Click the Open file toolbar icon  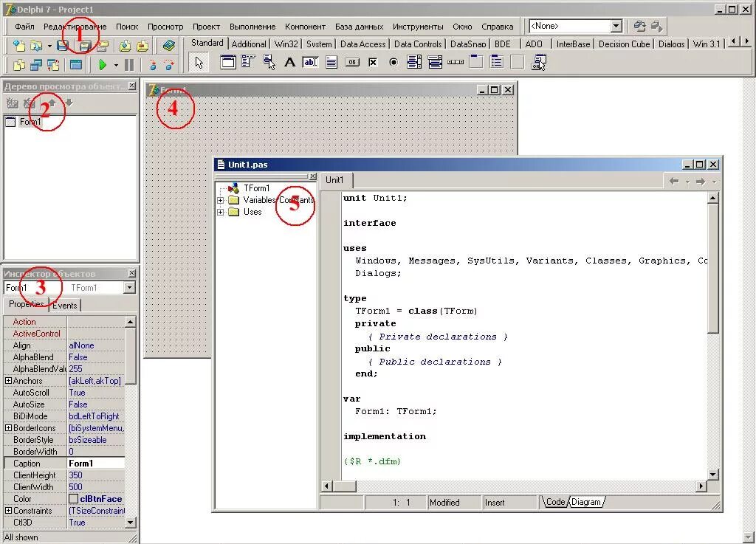point(36,46)
